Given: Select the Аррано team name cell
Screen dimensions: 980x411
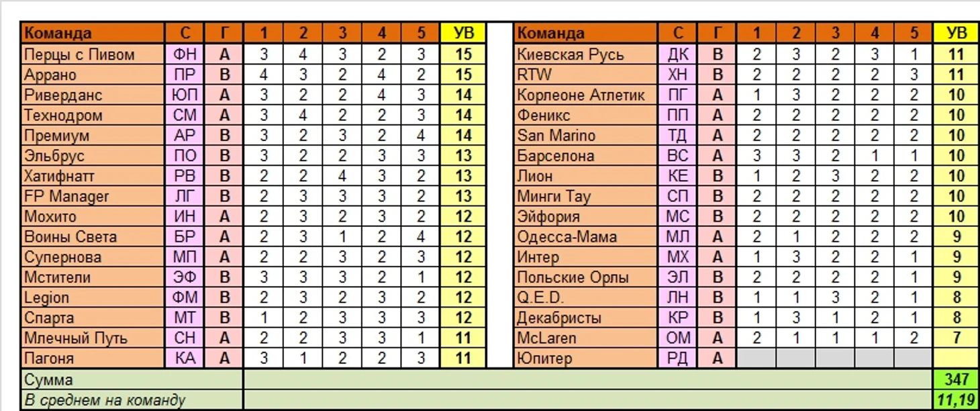Looking at the screenshot, I should 93,75.
